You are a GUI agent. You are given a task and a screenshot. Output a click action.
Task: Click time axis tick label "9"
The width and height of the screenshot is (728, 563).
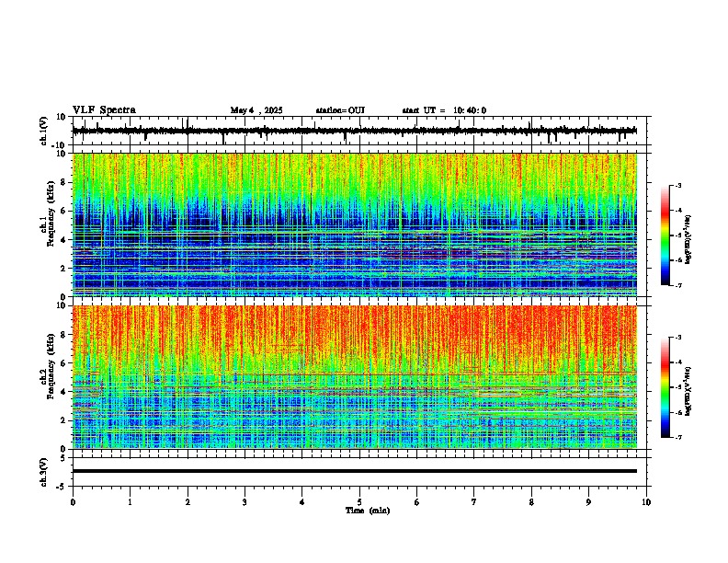(x=588, y=502)
